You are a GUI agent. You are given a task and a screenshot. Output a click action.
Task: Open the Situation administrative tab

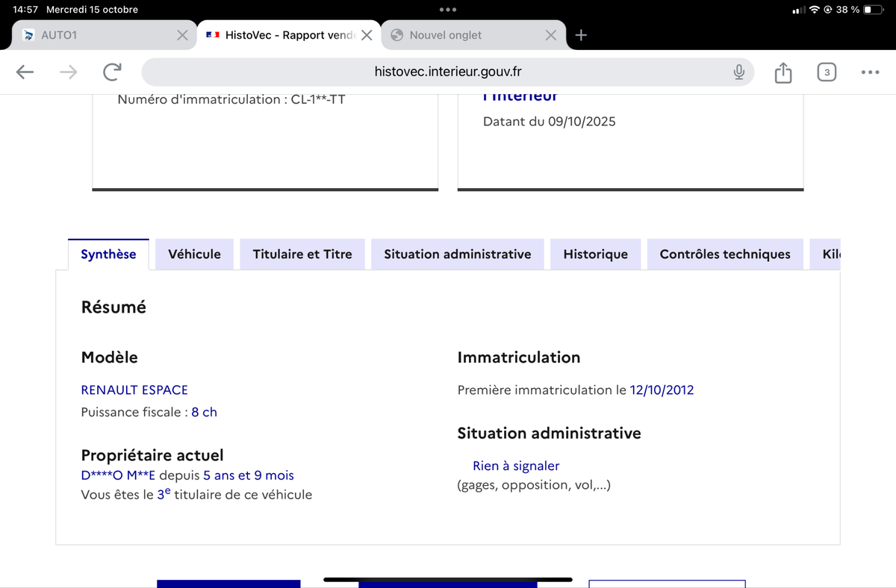click(457, 254)
